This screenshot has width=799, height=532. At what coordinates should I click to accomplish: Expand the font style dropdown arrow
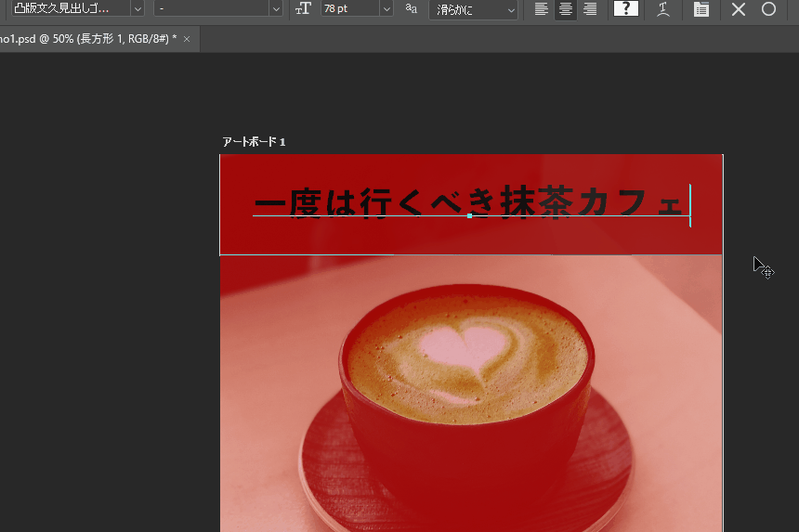tap(276, 8)
